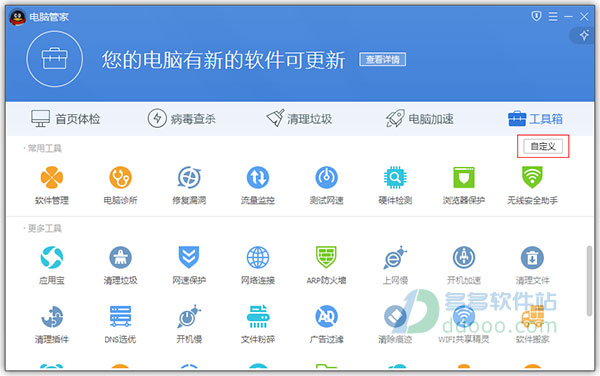The image size is (600, 376).
Task: Open 应用宝 app store tool
Action: tap(52, 265)
